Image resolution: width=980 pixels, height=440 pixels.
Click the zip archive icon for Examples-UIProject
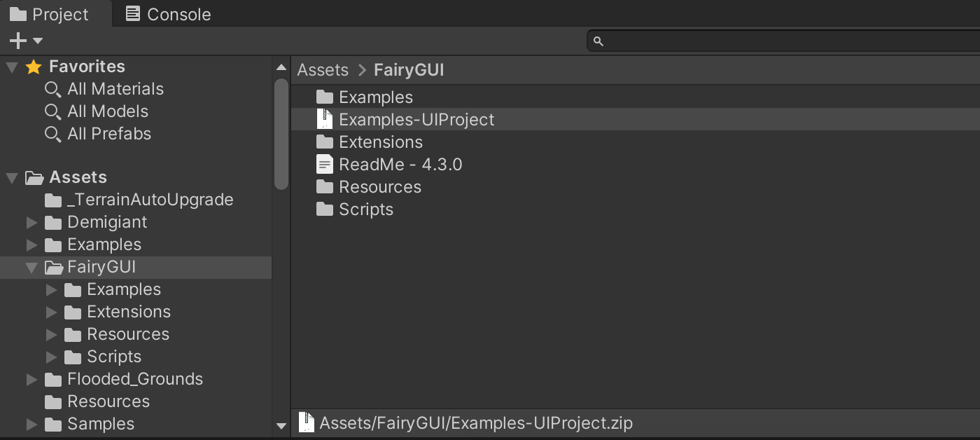pyautogui.click(x=324, y=120)
